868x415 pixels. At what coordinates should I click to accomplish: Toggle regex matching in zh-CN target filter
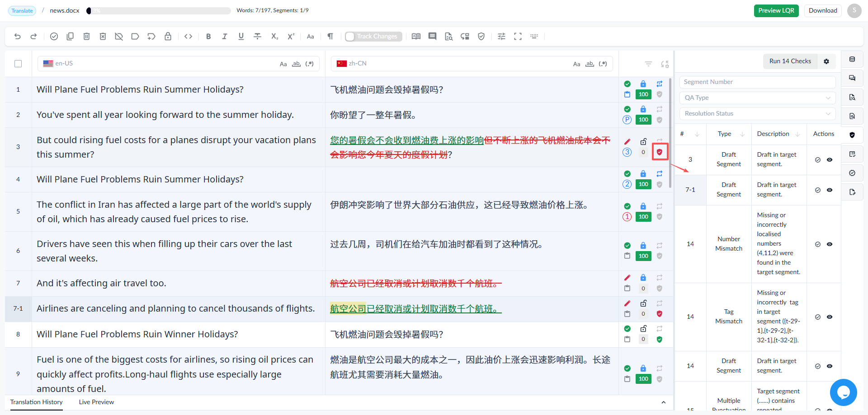pos(603,64)
